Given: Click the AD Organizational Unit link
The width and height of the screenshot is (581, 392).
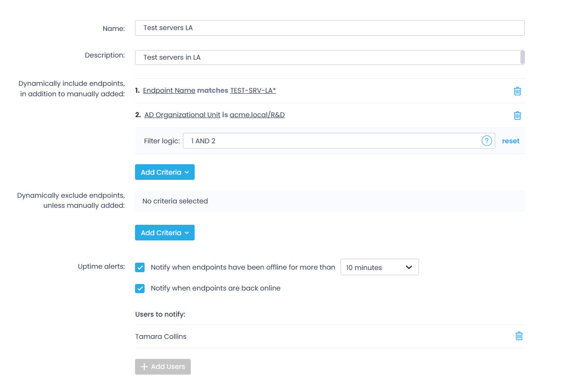Looking at the screenshot, I should point(182,115).
